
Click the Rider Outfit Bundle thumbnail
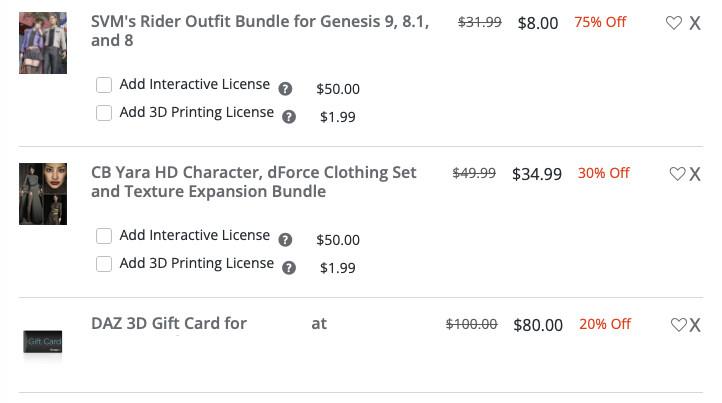(x=43, y=43)
